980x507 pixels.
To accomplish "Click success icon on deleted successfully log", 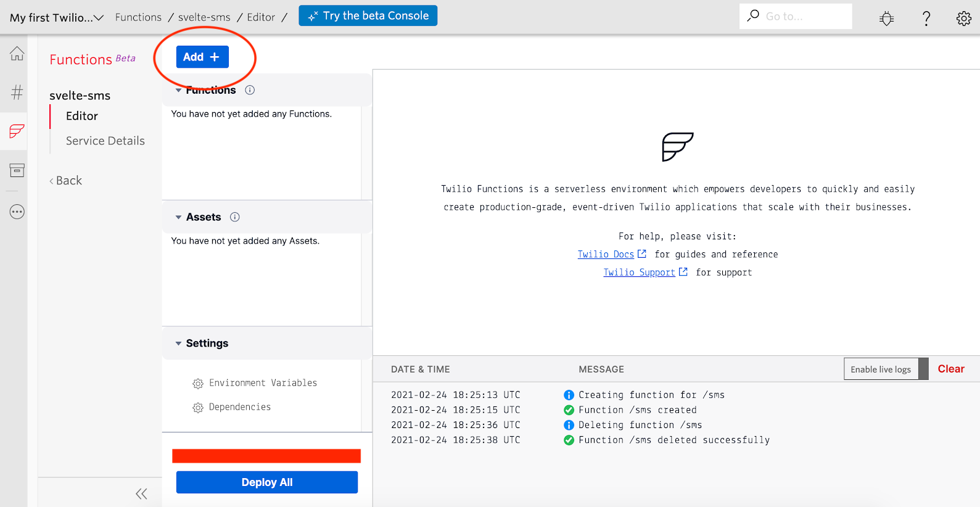I will (x=569, y=440).
